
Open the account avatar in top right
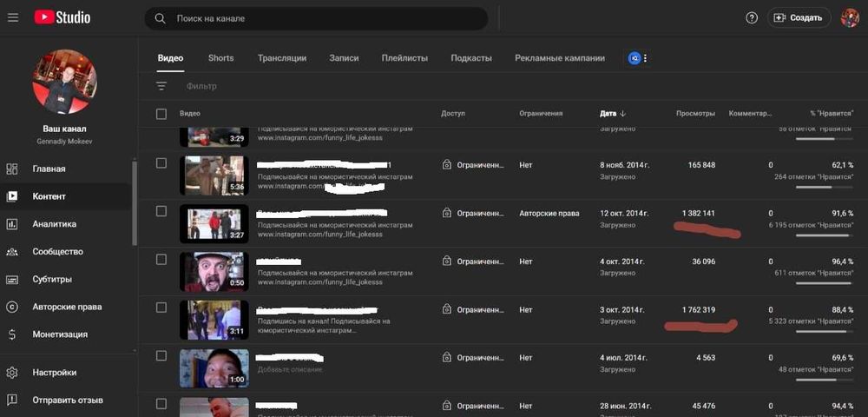[x=850, y=17]
